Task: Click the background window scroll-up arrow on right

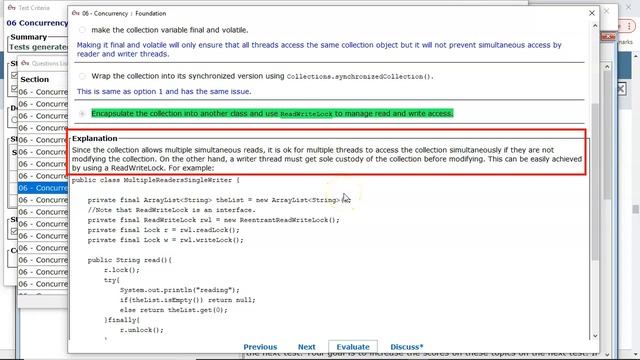Action: click(607, 67)
